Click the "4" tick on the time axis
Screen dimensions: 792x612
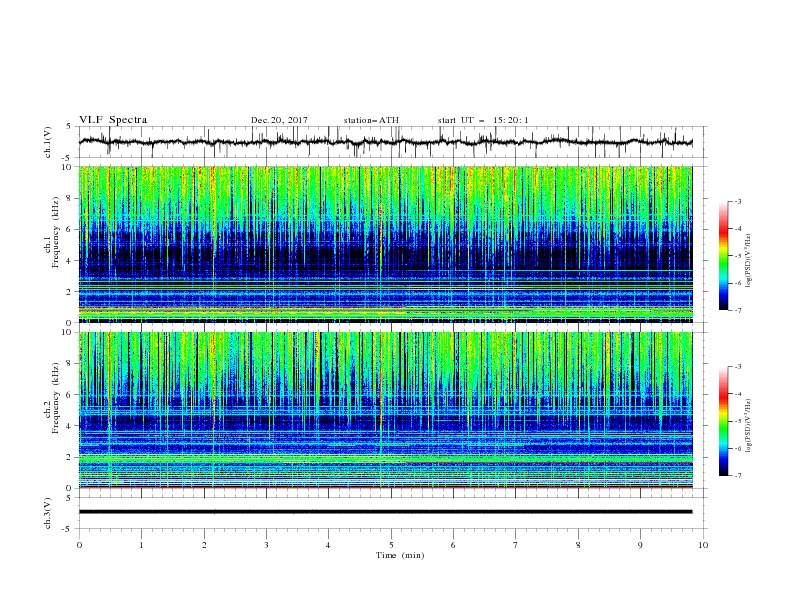pyautogui.click(x=329, y=545)
